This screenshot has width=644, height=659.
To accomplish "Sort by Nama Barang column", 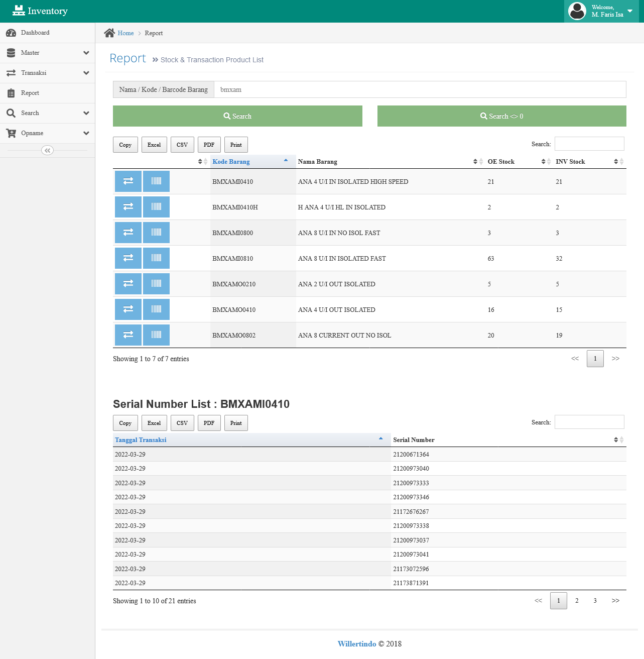I will [x=391, y=161].
